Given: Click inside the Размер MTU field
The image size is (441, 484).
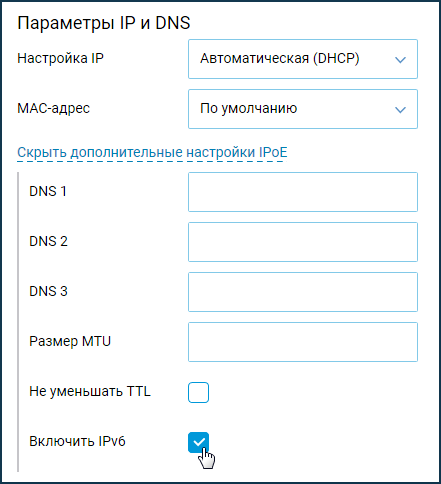Looking at the screenshot, I should click(x=303, y=342).
